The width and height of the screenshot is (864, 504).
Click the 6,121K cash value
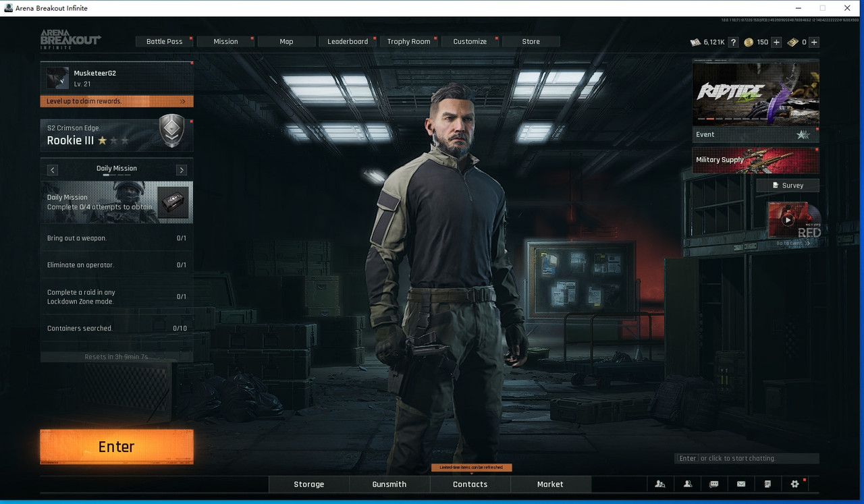(714, 42)
